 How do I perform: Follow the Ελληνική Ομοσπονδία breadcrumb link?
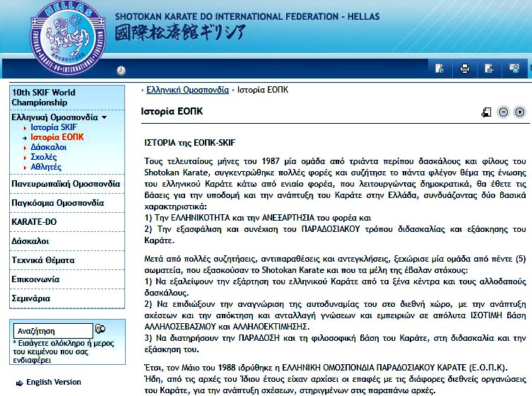click(187, 90)
